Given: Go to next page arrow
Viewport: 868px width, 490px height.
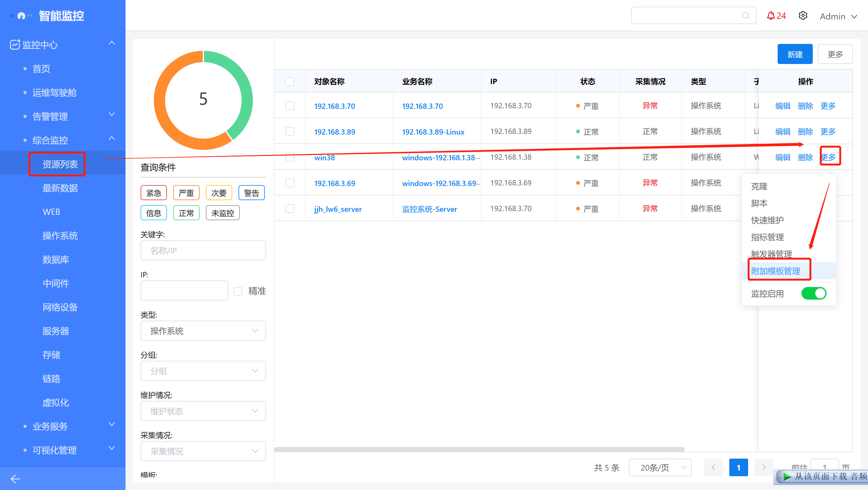Looking at the screenshot, I should point(764,467).
